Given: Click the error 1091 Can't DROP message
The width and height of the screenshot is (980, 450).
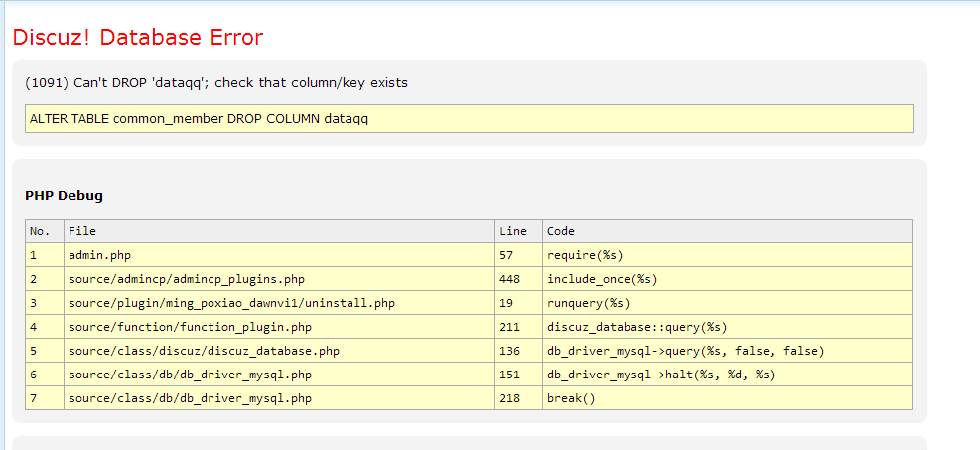Looking at the screenshot, I should point(215,83).
